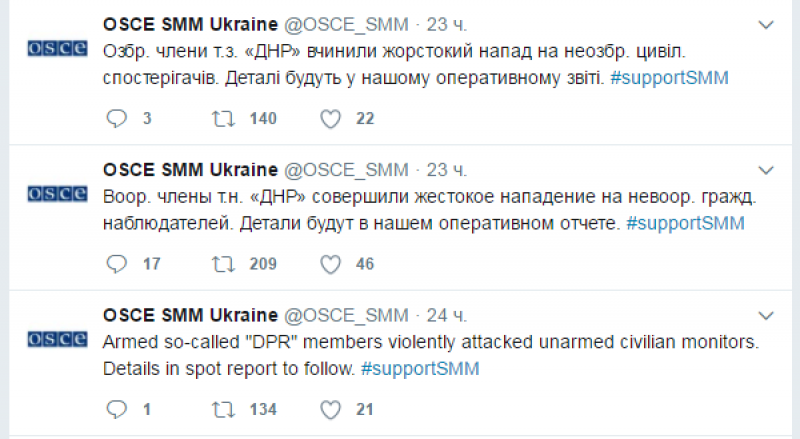Open #supportSMM hashtag in the English tweet

point(420,369)
